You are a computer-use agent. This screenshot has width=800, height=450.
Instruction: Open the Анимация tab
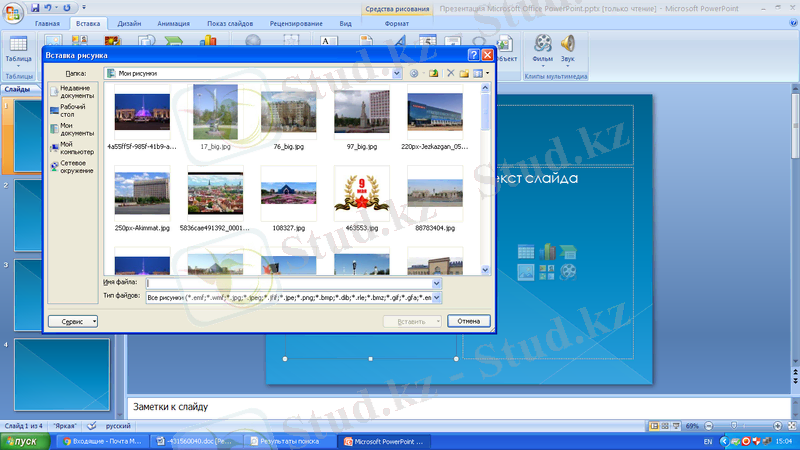(173, 23)
